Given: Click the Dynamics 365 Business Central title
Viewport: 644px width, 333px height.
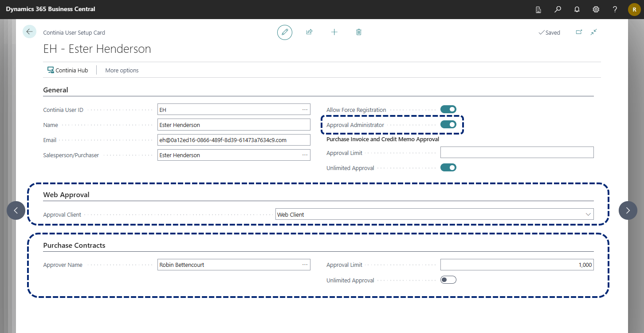Looking at the screenshot, I should tap(51, 9).
